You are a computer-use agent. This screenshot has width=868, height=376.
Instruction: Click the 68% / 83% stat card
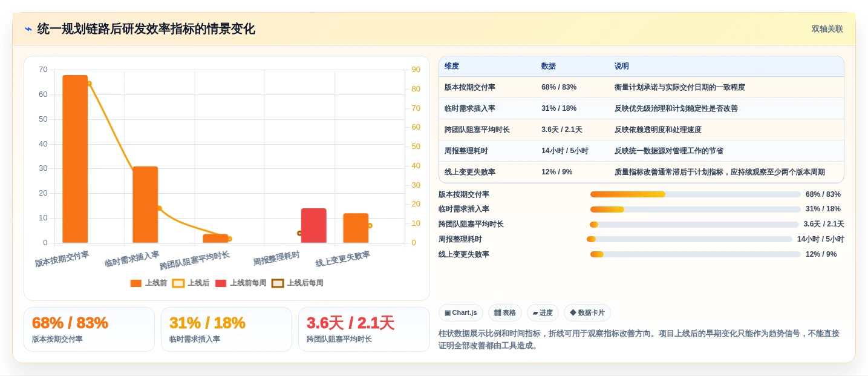[x=89, y=329]
